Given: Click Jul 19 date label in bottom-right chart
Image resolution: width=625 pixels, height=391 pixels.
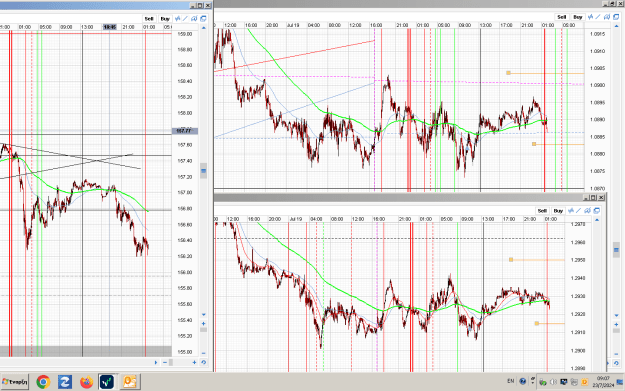Looking at the screenshot, I should coord(296,219).
